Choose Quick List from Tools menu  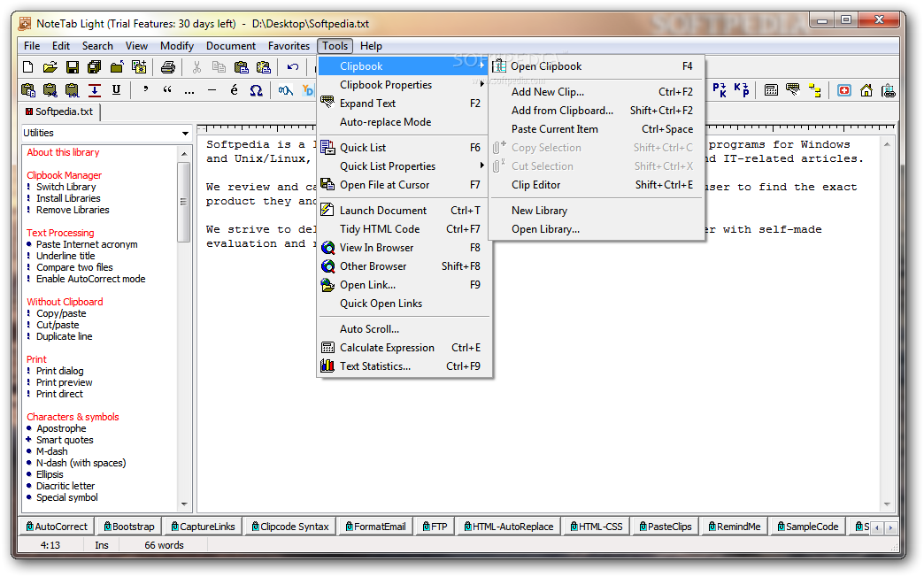(x=403, y=147)
